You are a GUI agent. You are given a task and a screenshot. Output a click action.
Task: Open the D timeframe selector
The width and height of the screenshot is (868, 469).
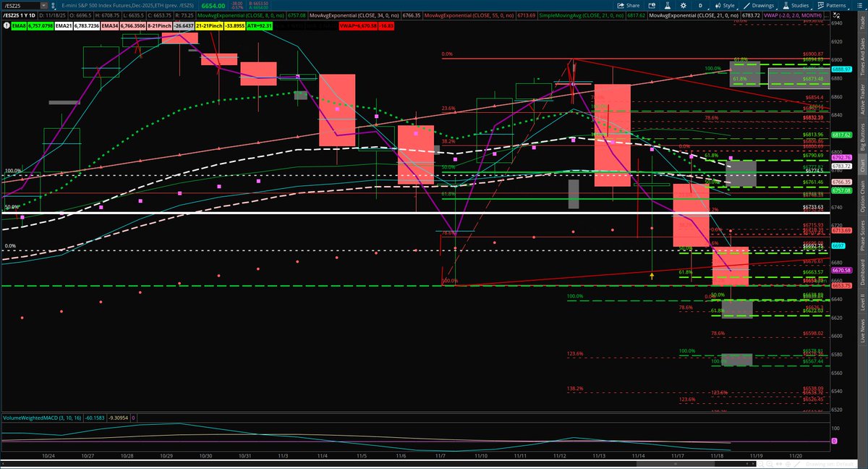[700, 6]
